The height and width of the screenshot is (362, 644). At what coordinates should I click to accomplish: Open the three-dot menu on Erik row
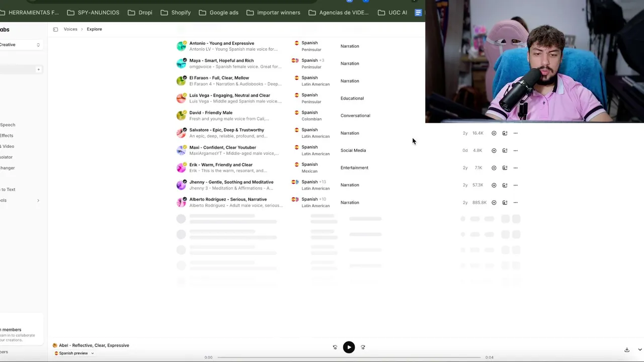(x=515, y=168)
